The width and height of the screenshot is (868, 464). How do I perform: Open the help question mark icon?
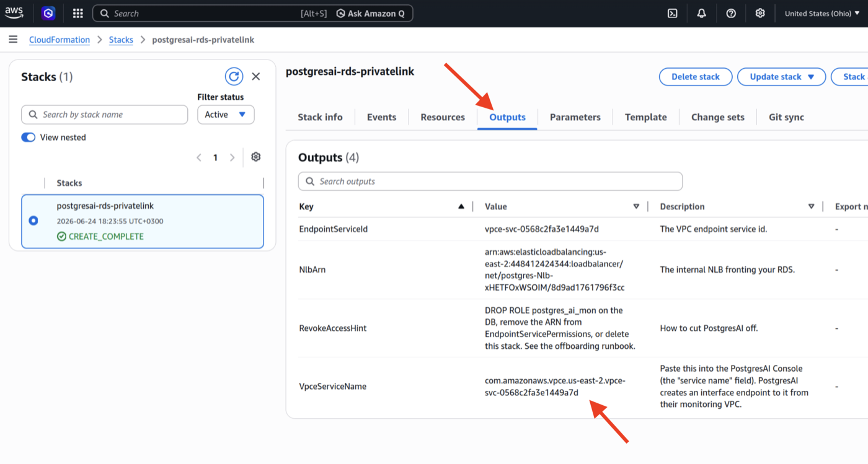[x=731, y=13]
